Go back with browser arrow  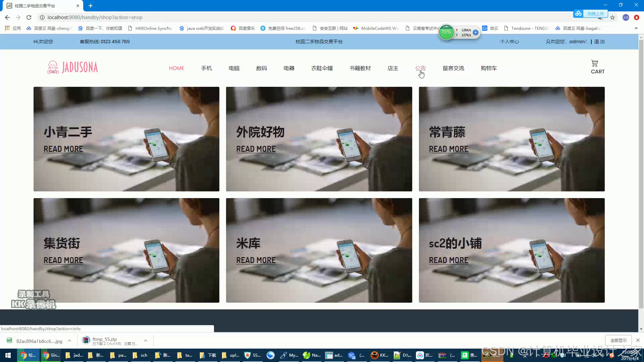[x=7, y=17]
